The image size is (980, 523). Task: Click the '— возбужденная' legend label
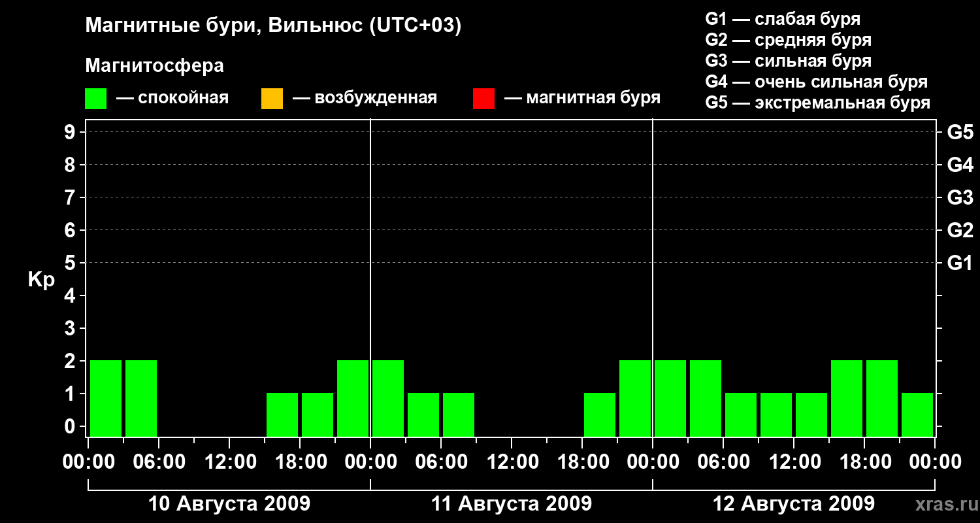(x=365, y=98)
